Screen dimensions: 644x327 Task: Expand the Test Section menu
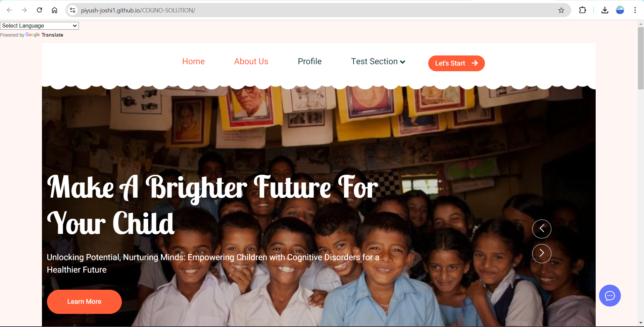(378, 62)
